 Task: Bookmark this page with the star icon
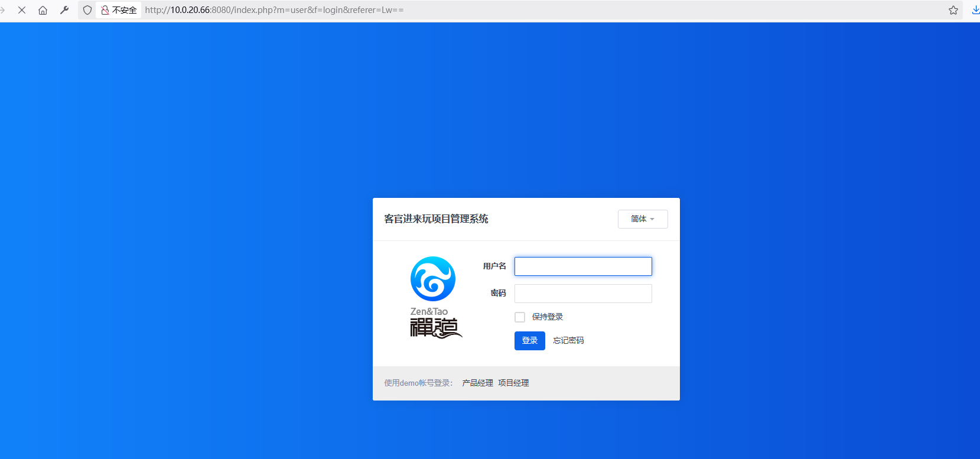coord(953,10)
